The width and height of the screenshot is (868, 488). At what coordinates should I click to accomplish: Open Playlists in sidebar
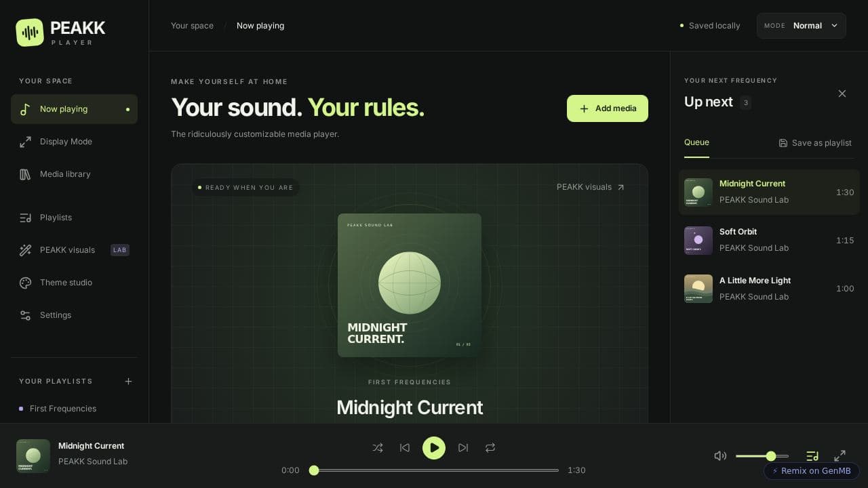point(74,218)
